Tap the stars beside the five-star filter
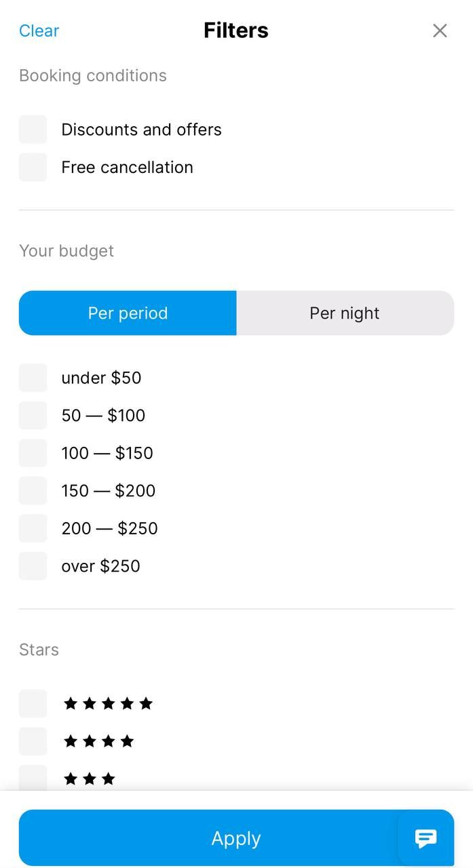473x868 pixels. click(x=109, y=703)
